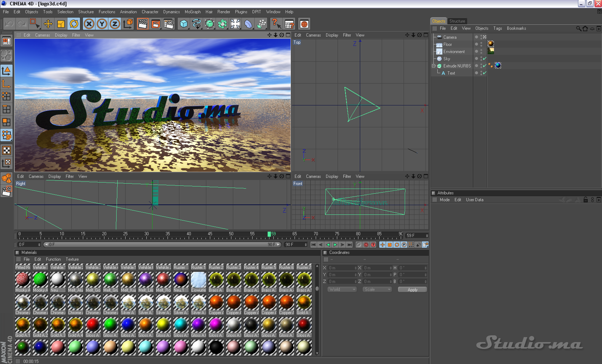
Task: Toggle sound playback with the speaker icon
Action: pos(418,245)
